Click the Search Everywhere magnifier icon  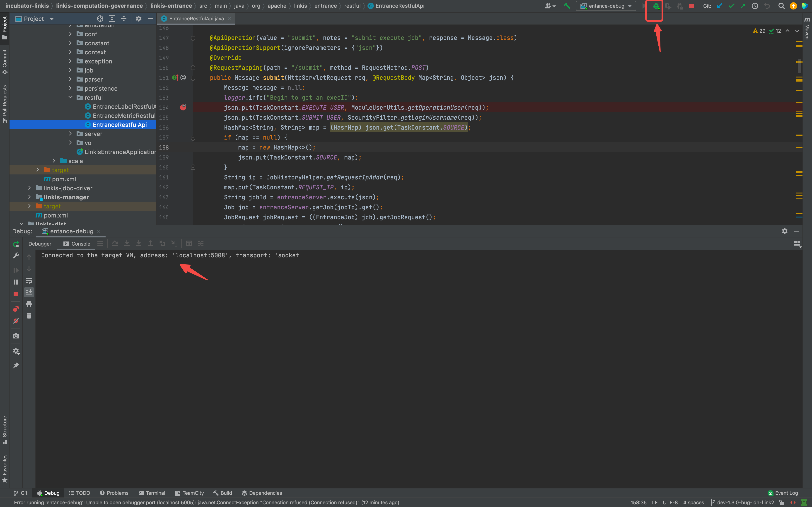(x=781, y=6)
